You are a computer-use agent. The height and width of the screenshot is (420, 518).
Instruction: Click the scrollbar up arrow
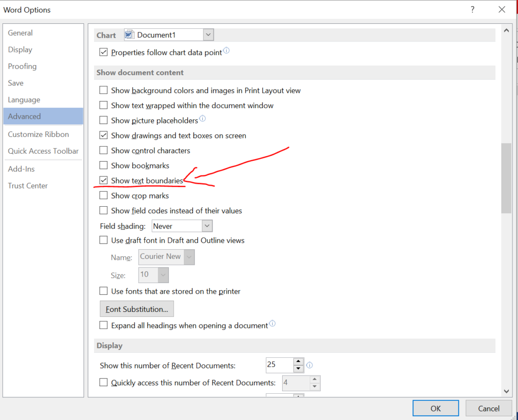point(506,30)
